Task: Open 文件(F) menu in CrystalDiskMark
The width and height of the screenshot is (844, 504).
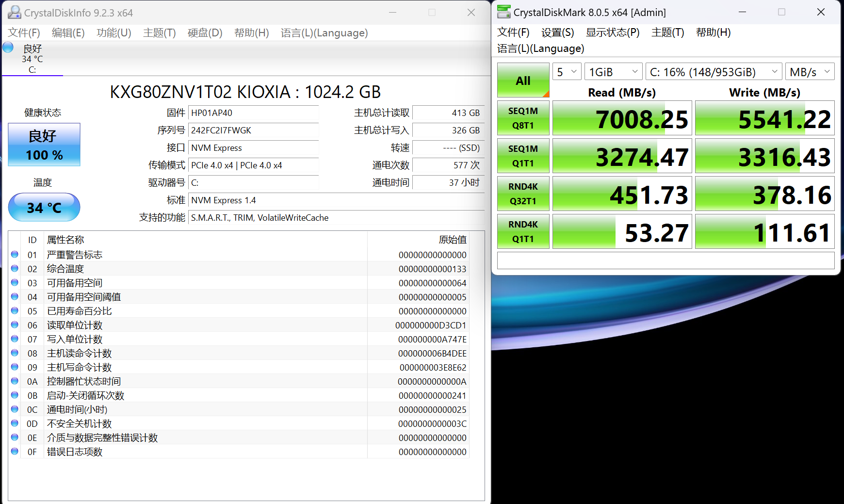Action: pyautogui.click(x=514, y=32)
